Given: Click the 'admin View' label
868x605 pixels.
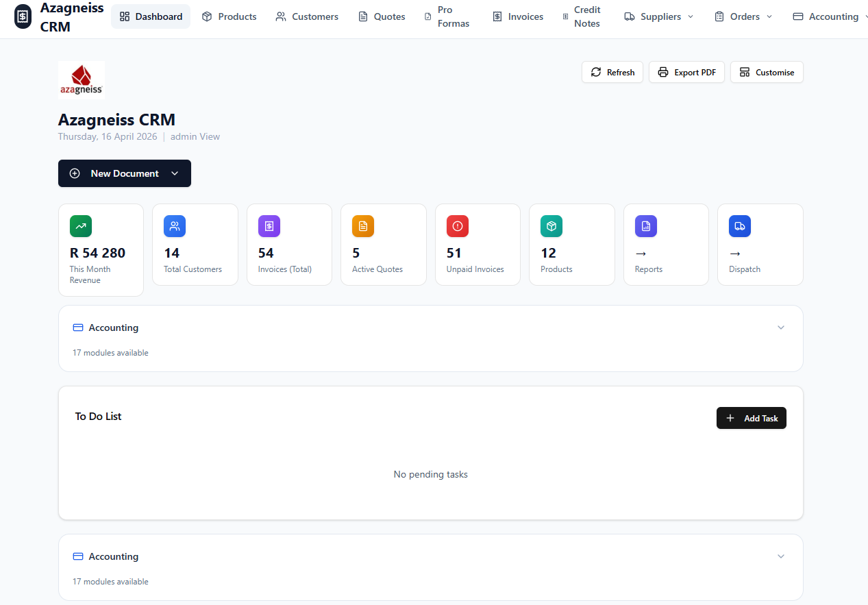Looking at the screenshot, I should click(195, 136).
